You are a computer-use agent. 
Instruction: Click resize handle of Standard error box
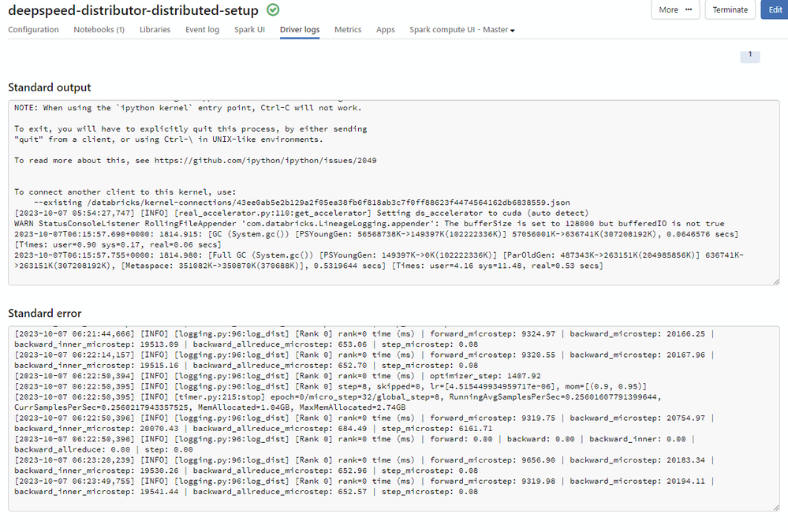point(775,507)
